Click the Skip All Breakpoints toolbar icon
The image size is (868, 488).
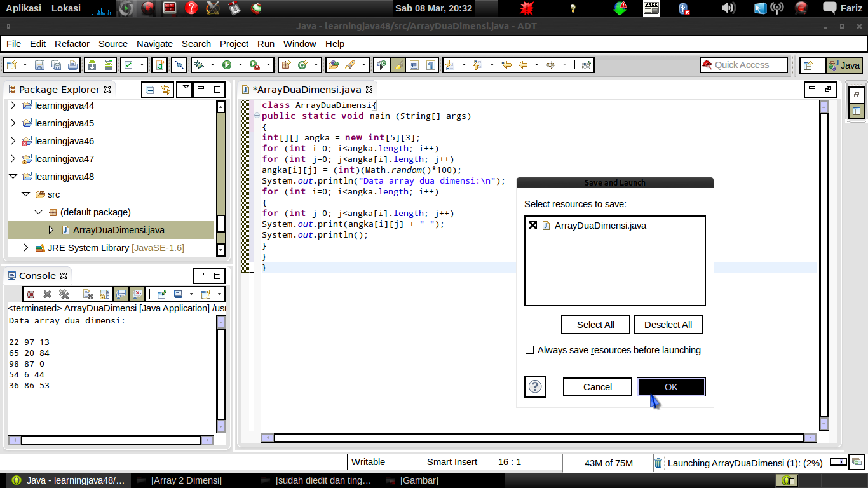coord(179,64)
